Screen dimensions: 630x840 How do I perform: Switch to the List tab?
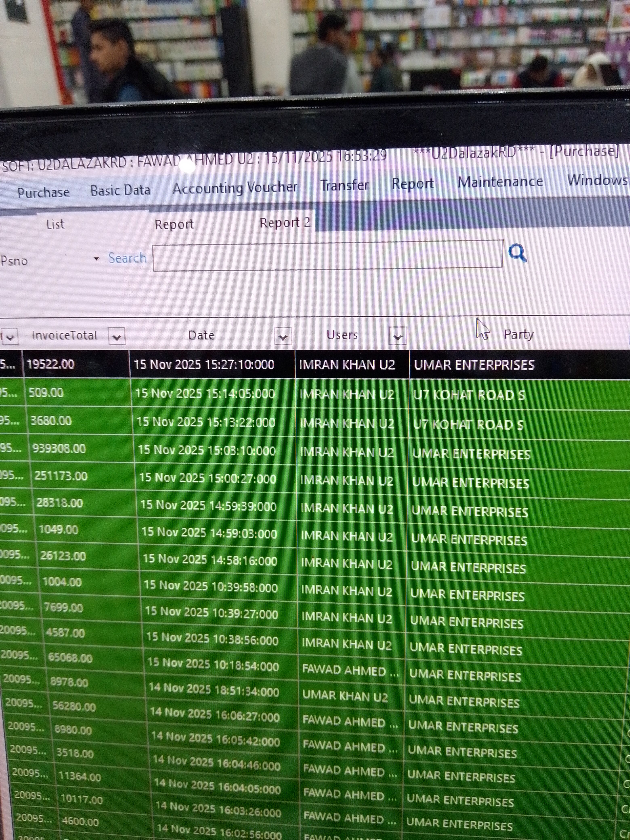pyautogui.click(x=55, y=224)
